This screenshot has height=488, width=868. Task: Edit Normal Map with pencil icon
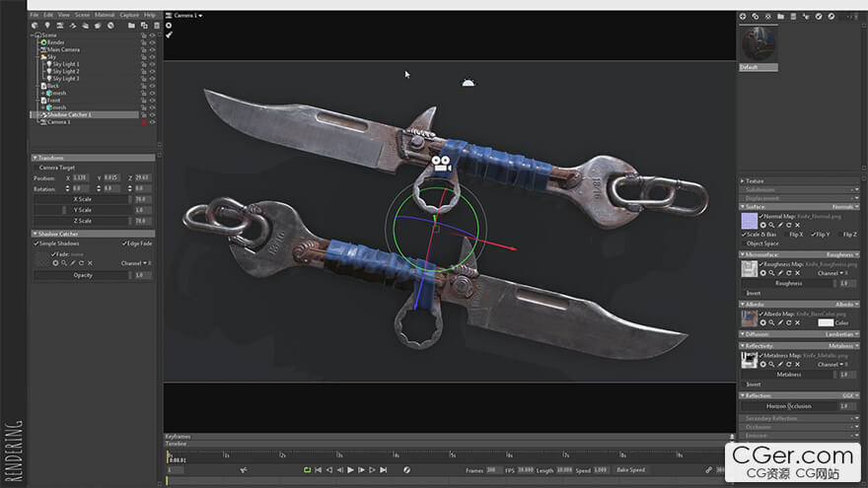pyautogui.click(x=780, y=225)
